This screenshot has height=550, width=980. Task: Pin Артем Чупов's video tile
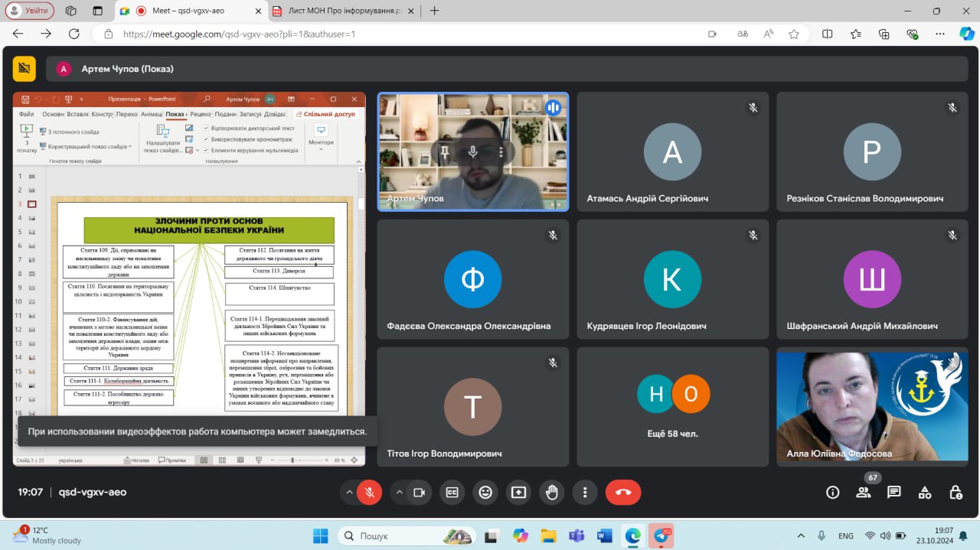445,151
